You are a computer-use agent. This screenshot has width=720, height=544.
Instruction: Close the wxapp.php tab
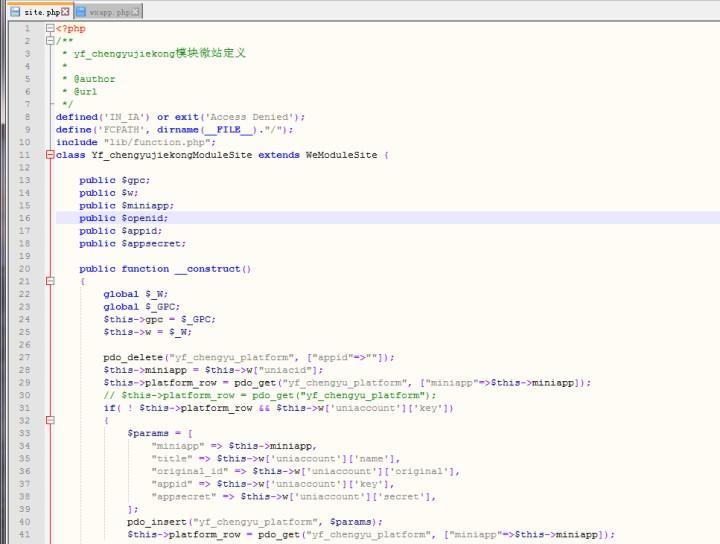point(136,12)
